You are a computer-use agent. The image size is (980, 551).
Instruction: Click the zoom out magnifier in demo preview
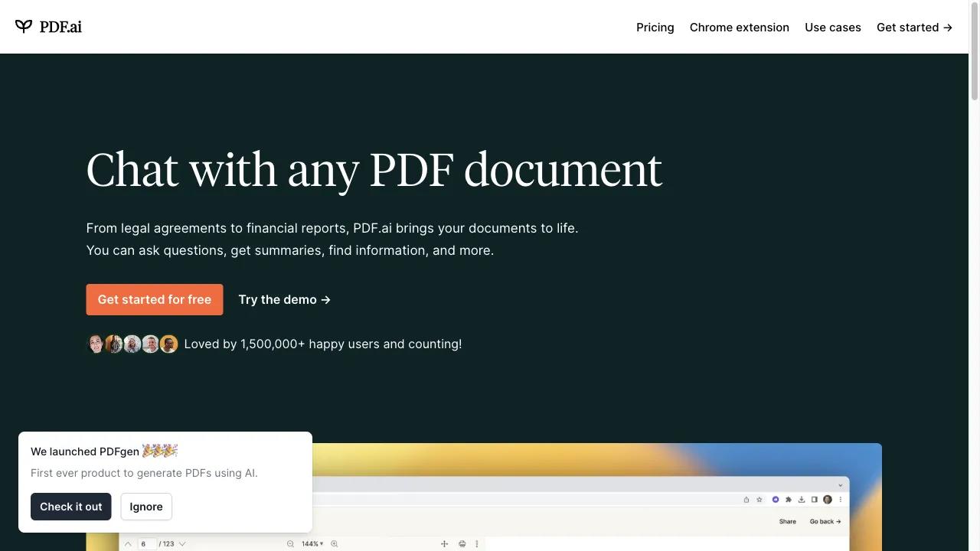point(290,543)
